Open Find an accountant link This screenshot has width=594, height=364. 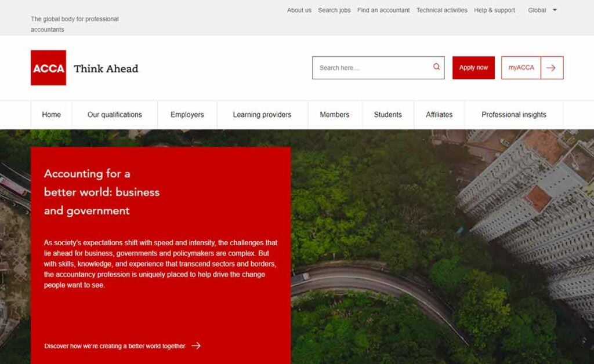pyautogui.click(x=383, y=10)
